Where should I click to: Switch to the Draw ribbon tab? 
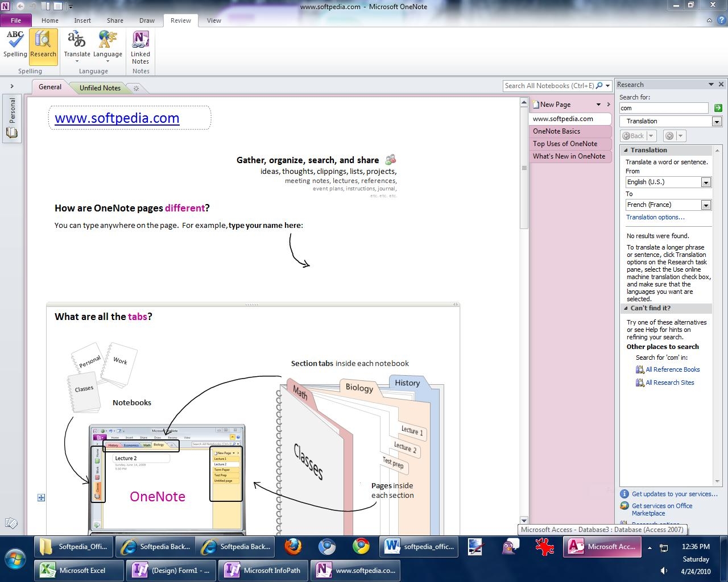147,20
